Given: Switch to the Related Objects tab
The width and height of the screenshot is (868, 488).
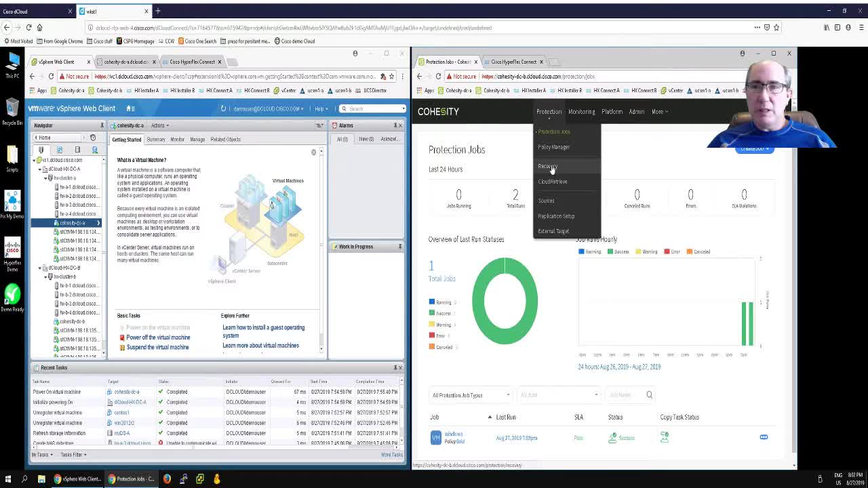Looking at the screenshot, I should (225, 140).
